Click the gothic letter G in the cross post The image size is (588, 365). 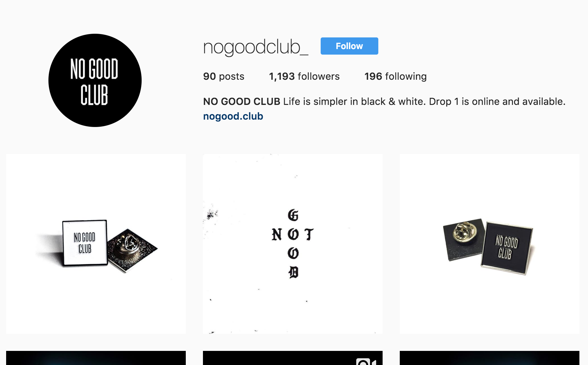point(293,215)
